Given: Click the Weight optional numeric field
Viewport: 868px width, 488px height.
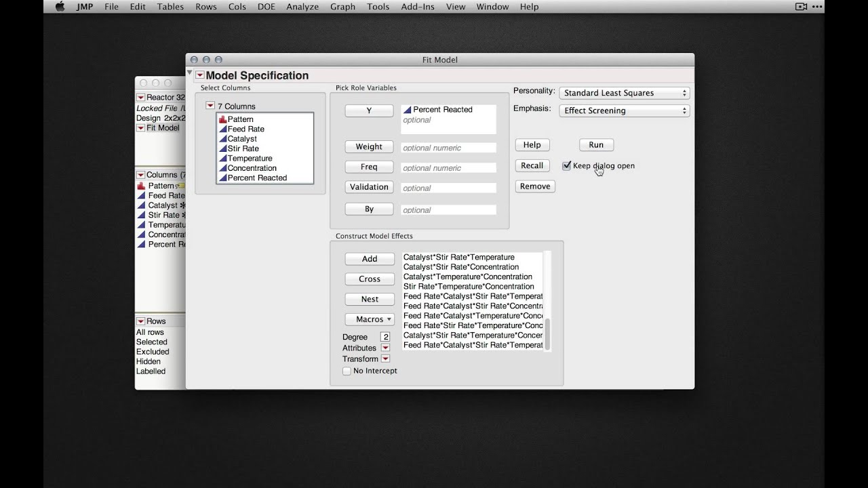Looking at the screenshot, I should point(448,148).
